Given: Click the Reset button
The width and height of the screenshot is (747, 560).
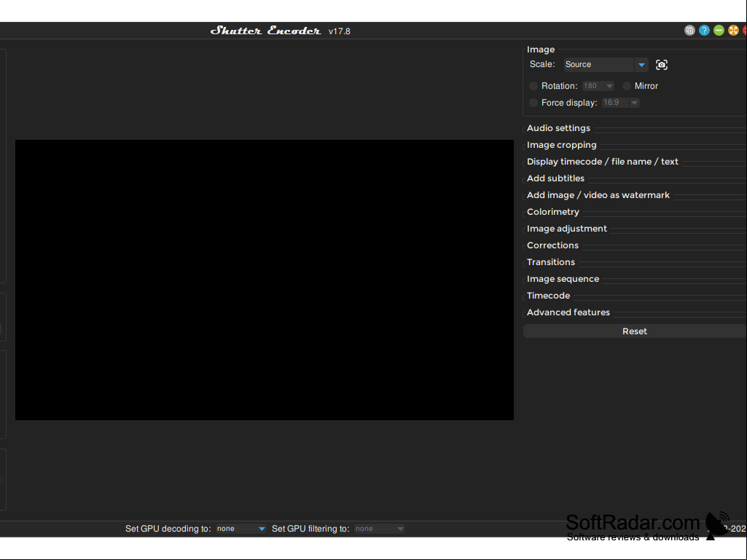Looking at the screenshot, I should [635, 331].
